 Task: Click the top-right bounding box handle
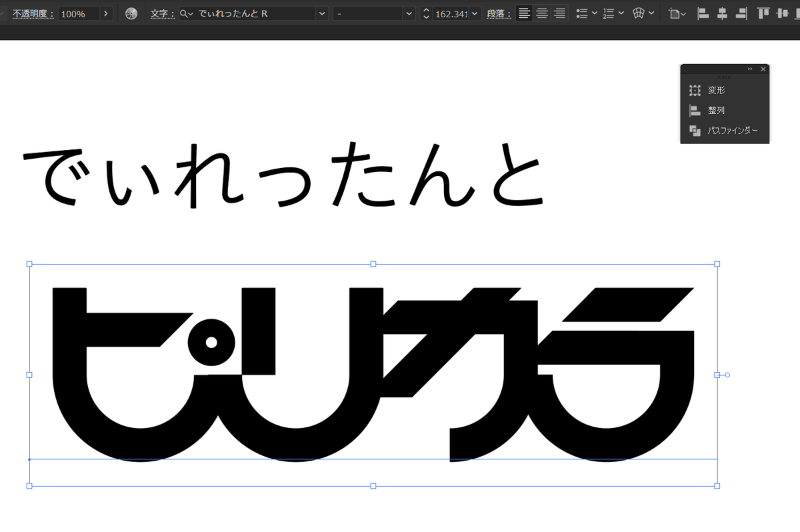coord(717,264)
